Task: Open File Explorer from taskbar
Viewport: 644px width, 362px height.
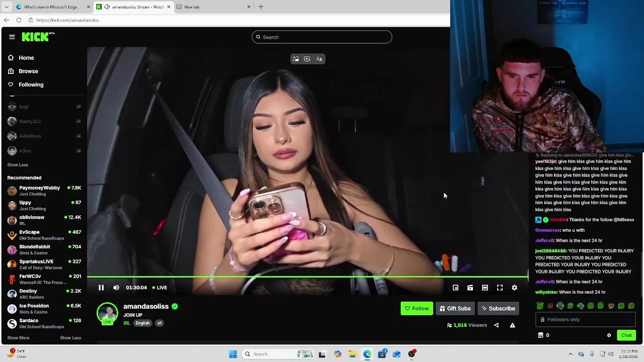Action: point(352,354)
